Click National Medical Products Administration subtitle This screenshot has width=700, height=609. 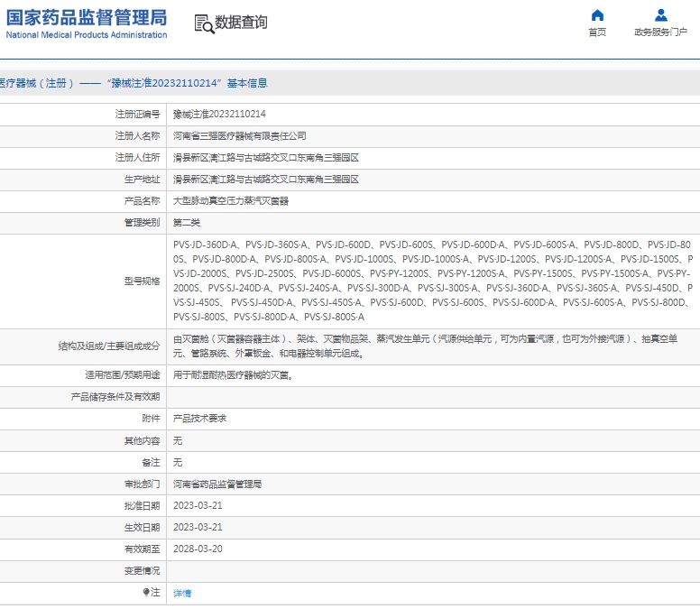(x=87, y=35)
